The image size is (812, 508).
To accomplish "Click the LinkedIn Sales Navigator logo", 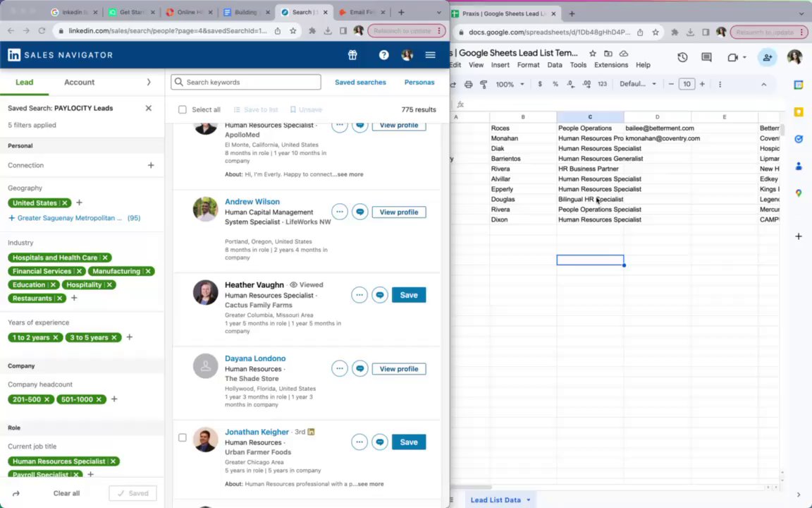I will tap(60, 55).
